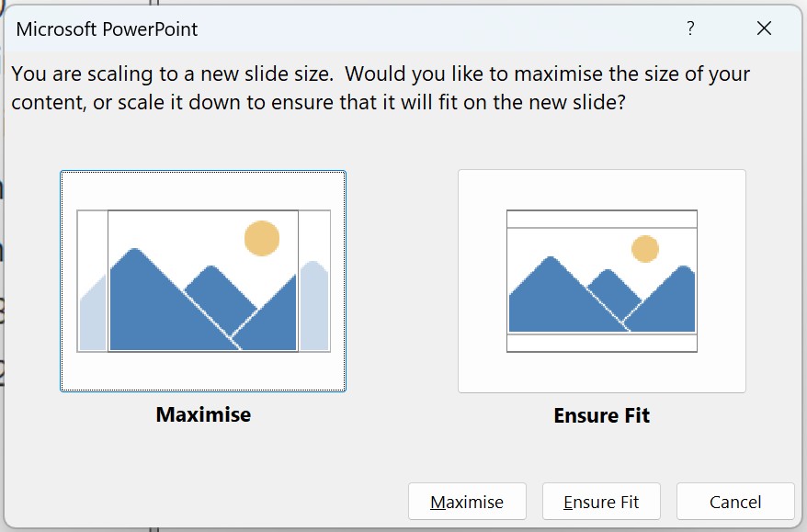Close the Microsoft PowerPoint dialog
This screenshot has width=807, height=532.
(765, 28)
